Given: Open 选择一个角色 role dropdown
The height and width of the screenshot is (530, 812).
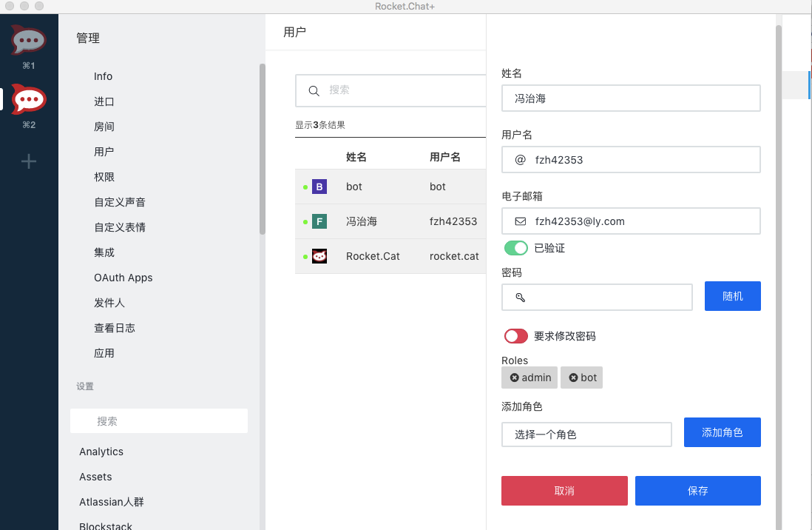Looking at the screenshot, I should point(586,435).
